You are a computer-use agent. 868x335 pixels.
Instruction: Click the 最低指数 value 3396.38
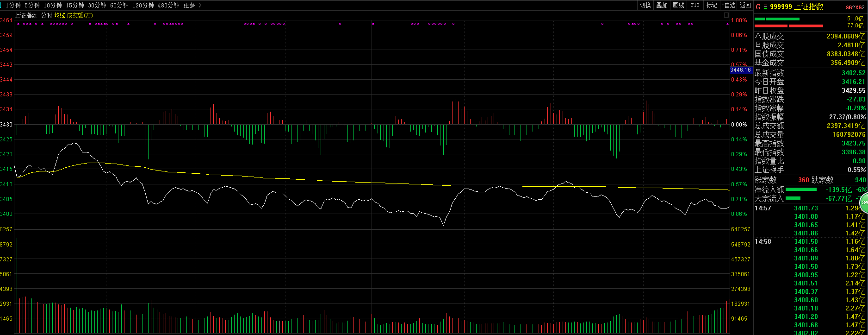tap(854, 152)
